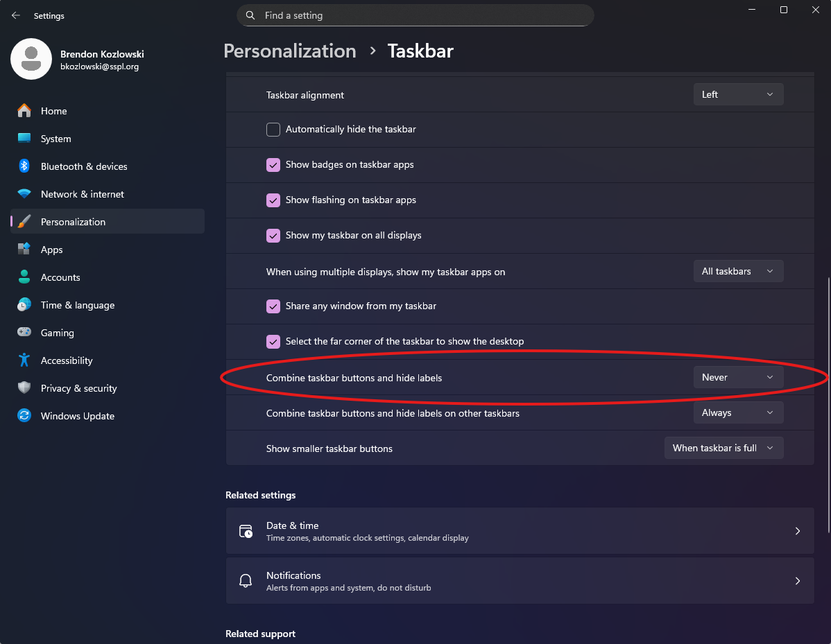Open Date & time related settings
Image resolution: width=831 pixels, height=644 pixels.
520,531
